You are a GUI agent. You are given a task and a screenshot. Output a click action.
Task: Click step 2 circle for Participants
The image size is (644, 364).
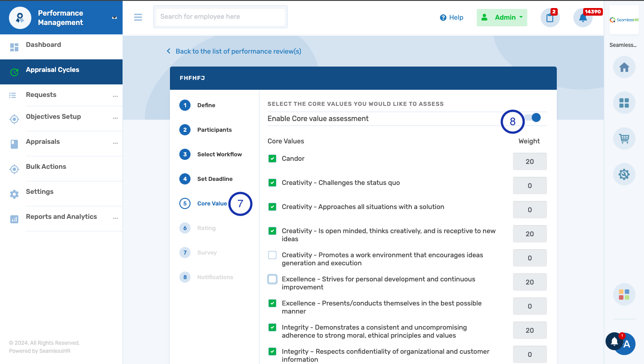tap(185, 130)
